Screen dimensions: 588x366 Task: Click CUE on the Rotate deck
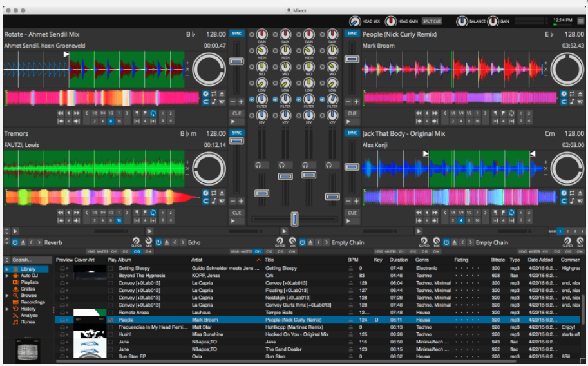point(236,113)
